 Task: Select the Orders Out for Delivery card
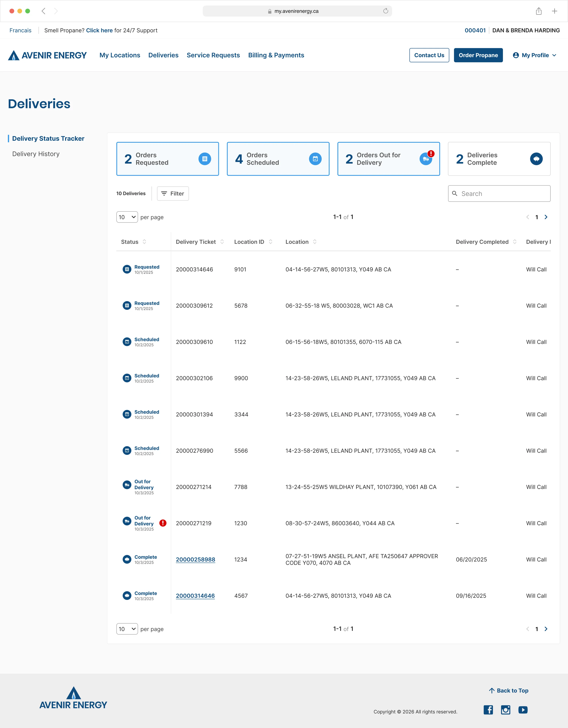pos(389,159)
